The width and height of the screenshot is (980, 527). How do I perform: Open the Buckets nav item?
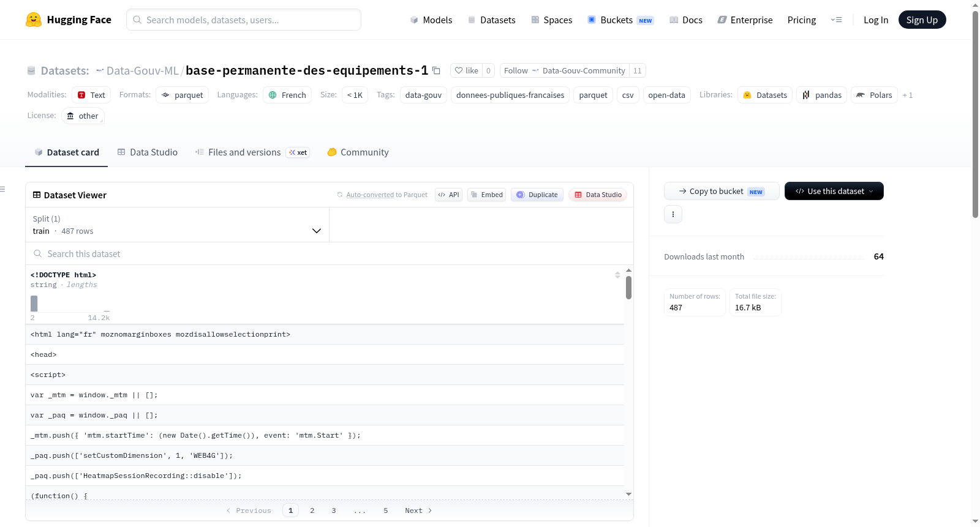[x=620, y=20]
